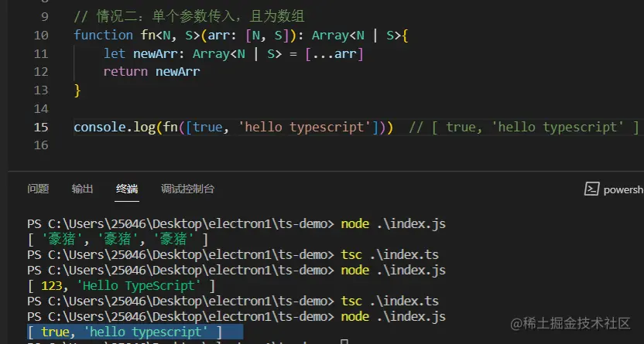Click terminal output with three '豪猪' strings
The image size is (644, 344).
pos(118,240)
